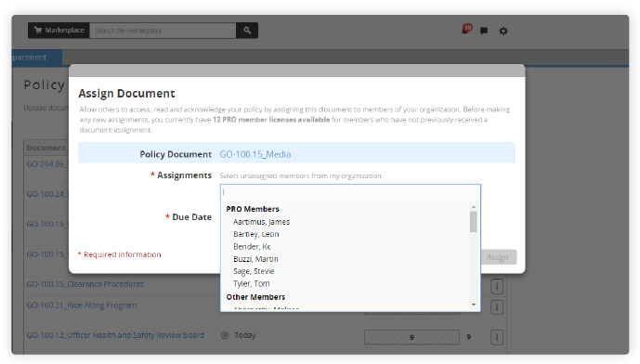Viewport: 640px width, 364px height.
Task: Open the GO-100.15_Media policy document link
Action: coord(255,154)
